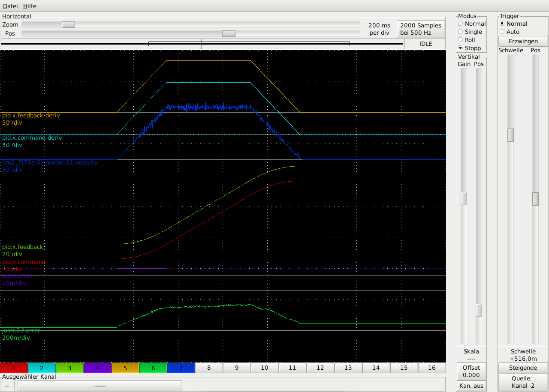Click the 200m/div scale label

tap(16, 338)
